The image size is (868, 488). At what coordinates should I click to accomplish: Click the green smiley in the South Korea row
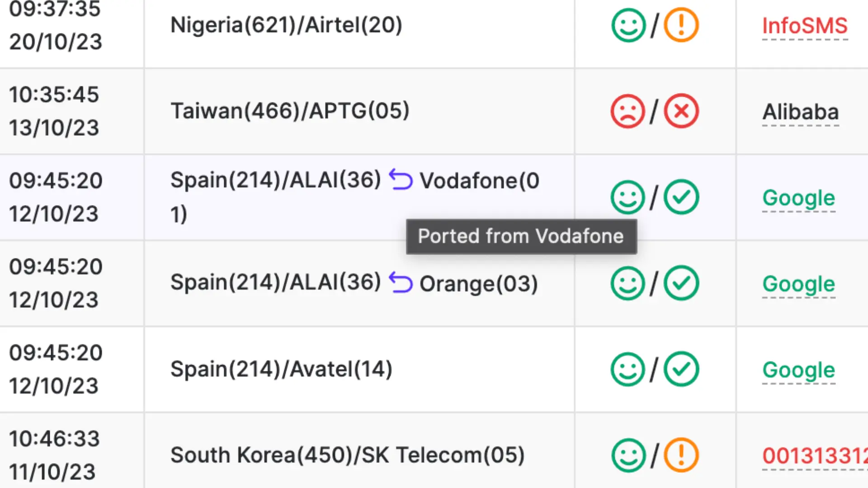click(x=628, y=455)
